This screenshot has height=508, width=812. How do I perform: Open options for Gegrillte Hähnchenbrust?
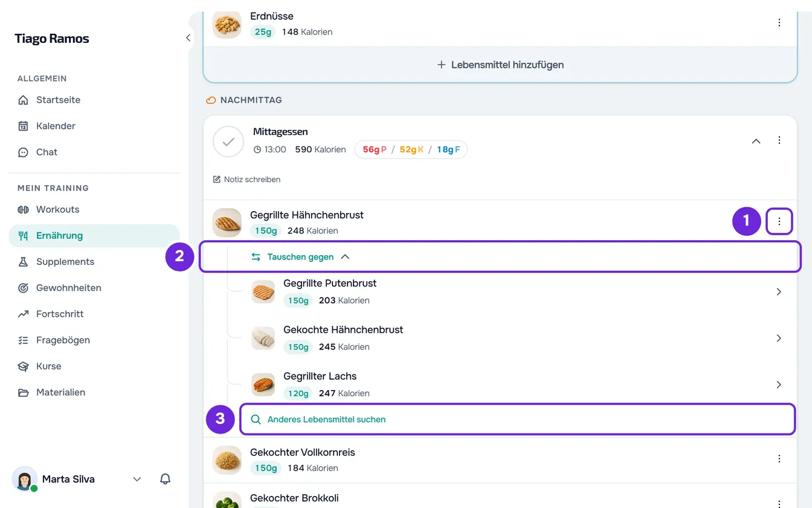(779, 221)
